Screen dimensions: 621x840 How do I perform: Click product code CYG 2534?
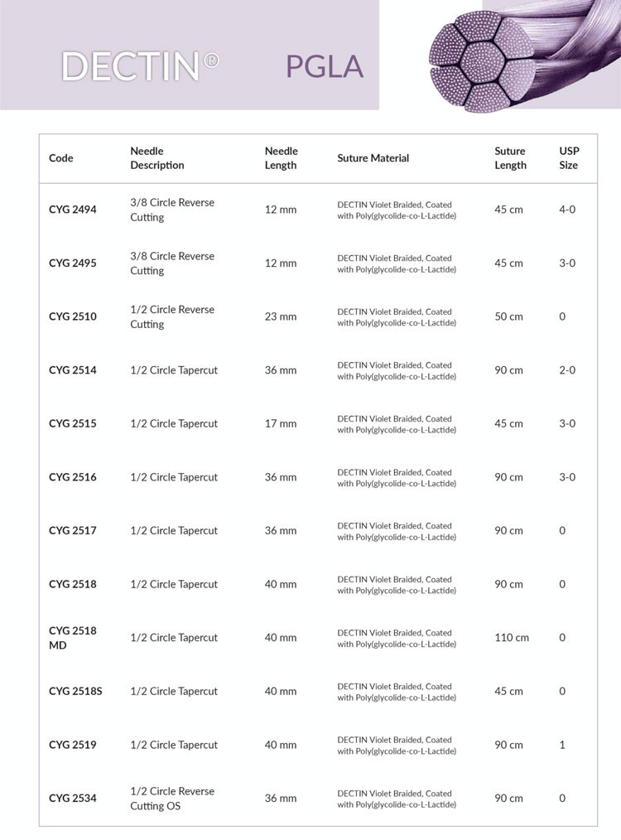click(x=73, y=798)
